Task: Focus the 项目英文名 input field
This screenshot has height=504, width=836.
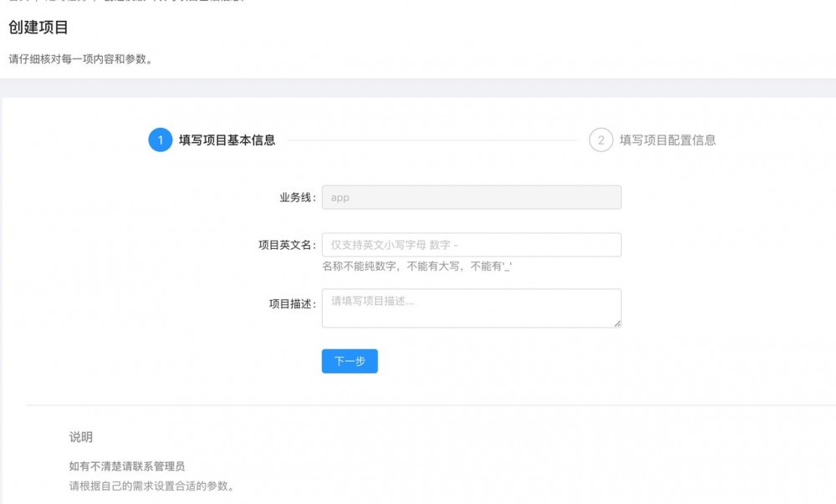Action: coord(471,244)
